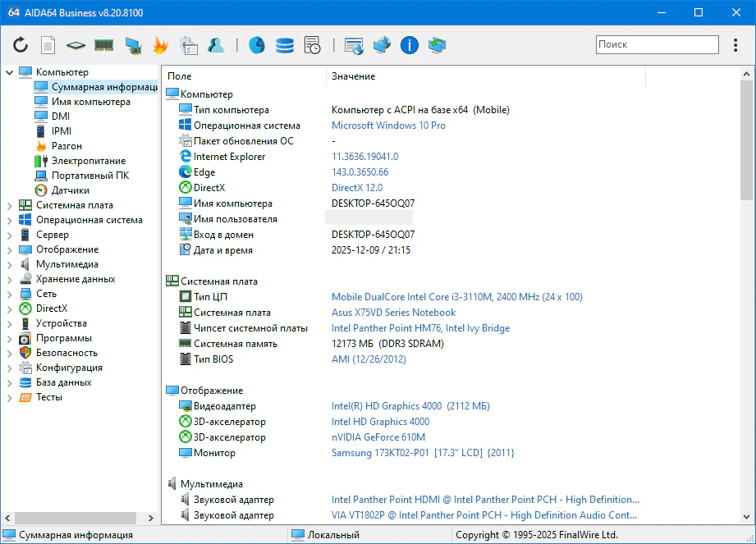Click the blue info circle icon
The width and height of the screenshot is (756, 544).
tap(410, 45)
